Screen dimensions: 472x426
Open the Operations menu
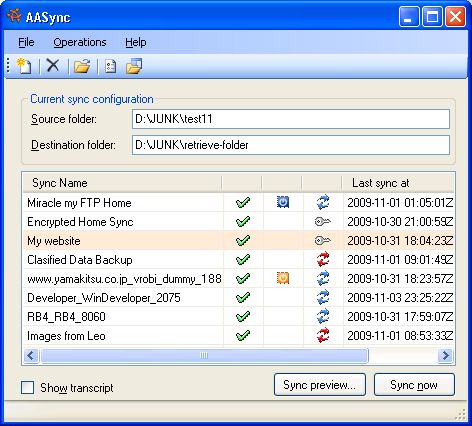click(80, 42)
